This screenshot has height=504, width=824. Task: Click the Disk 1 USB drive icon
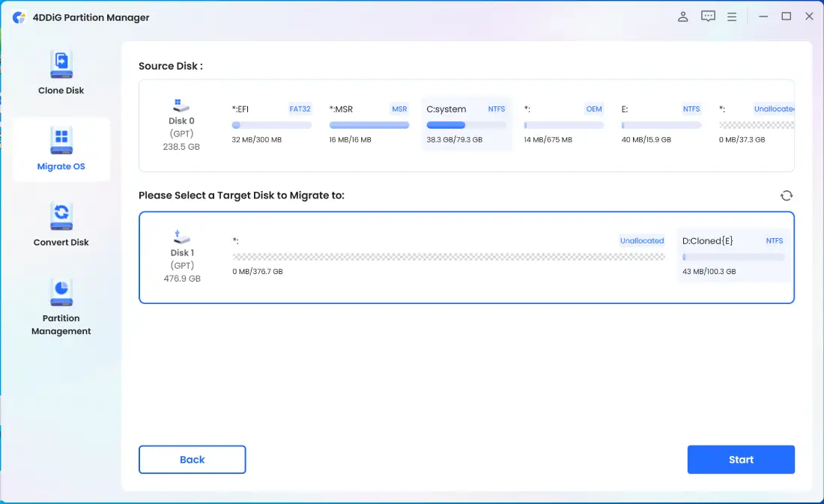click(x=181, y=237)
